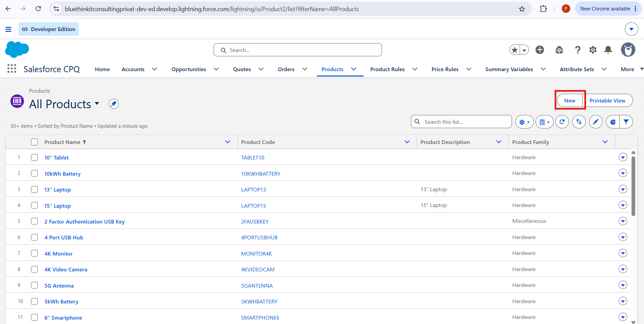Open the global actions plus icon
Viewport: 644px width, 324px height.
[x=540, y=50]
